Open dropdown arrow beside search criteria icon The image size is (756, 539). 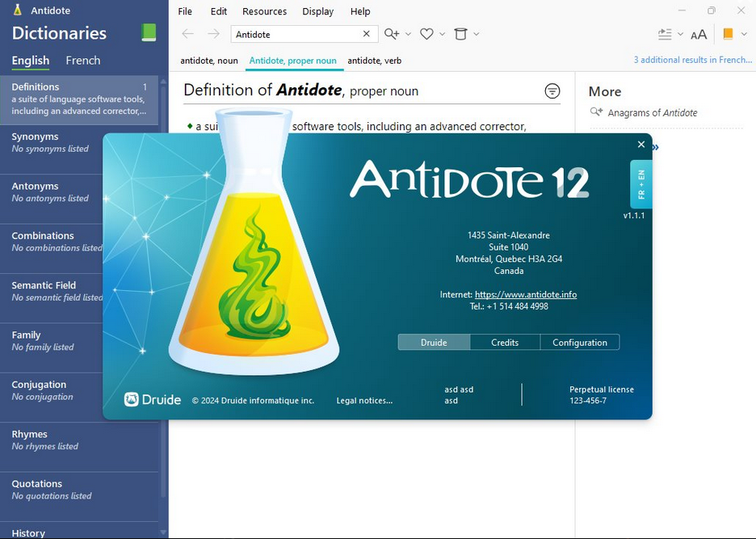tap(408, 34)
